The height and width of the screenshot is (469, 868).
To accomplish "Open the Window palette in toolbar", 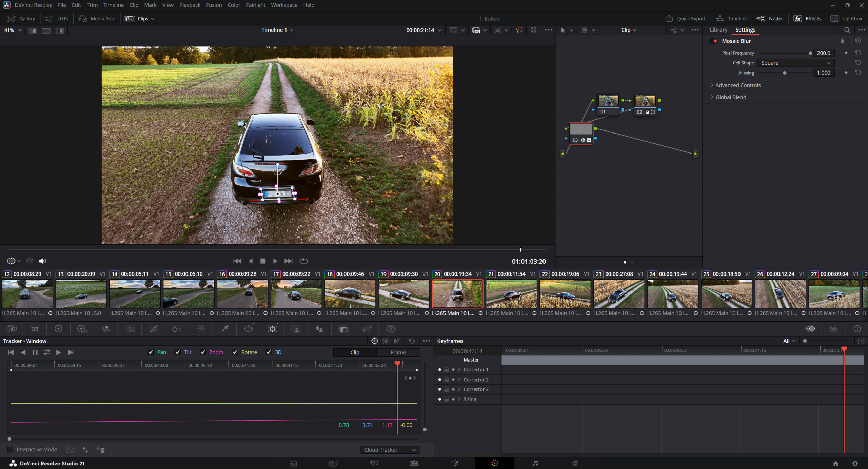I will (x=249, y=329).
